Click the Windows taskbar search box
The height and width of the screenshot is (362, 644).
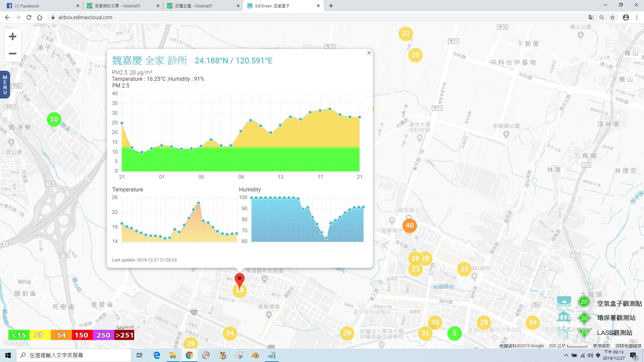[x=74, y=355]
